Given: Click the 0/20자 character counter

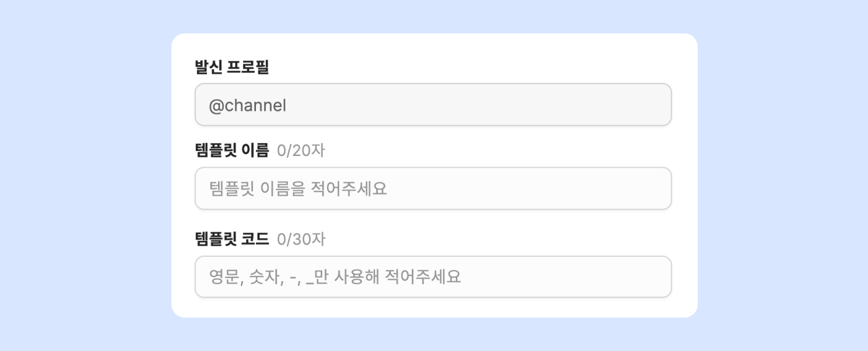Looking at the screenshot, I should tap(300, 150).
